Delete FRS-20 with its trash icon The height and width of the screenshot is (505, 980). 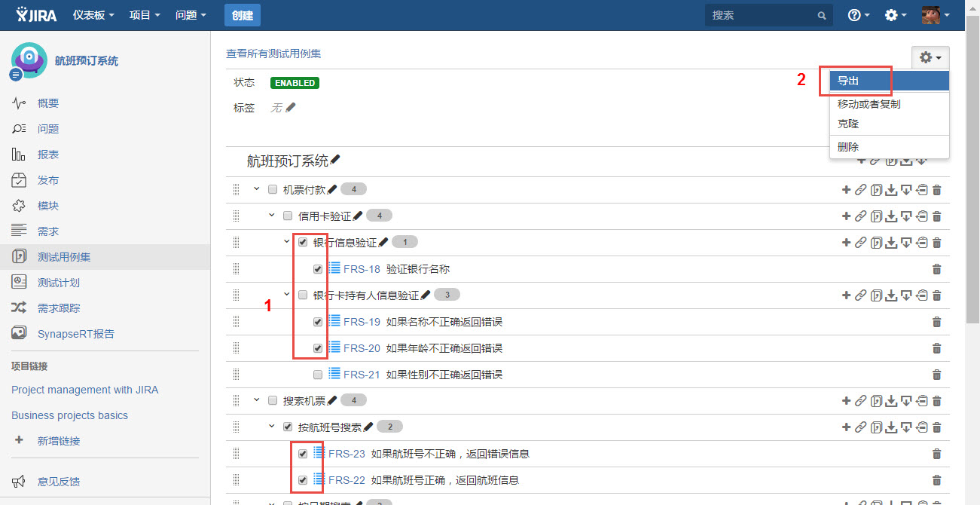pos(937,348)
